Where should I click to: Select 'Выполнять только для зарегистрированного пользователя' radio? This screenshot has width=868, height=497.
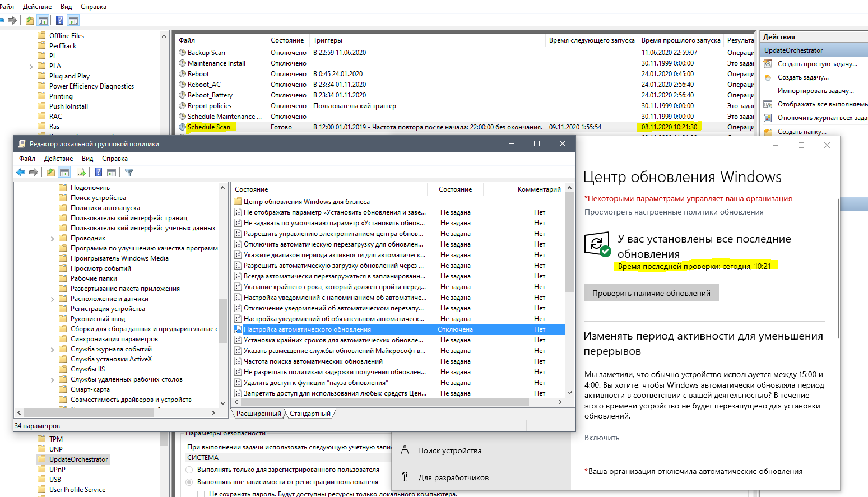click(189, 470)
